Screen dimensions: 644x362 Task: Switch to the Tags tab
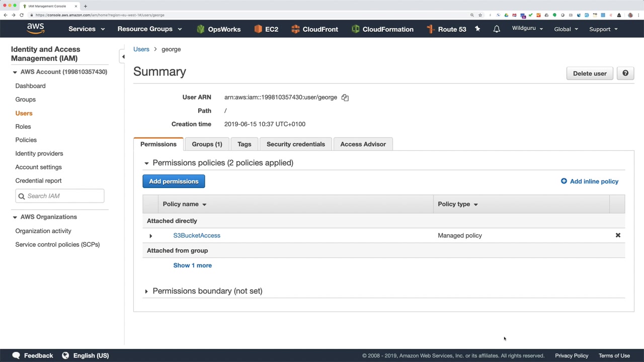coord(244,144)
